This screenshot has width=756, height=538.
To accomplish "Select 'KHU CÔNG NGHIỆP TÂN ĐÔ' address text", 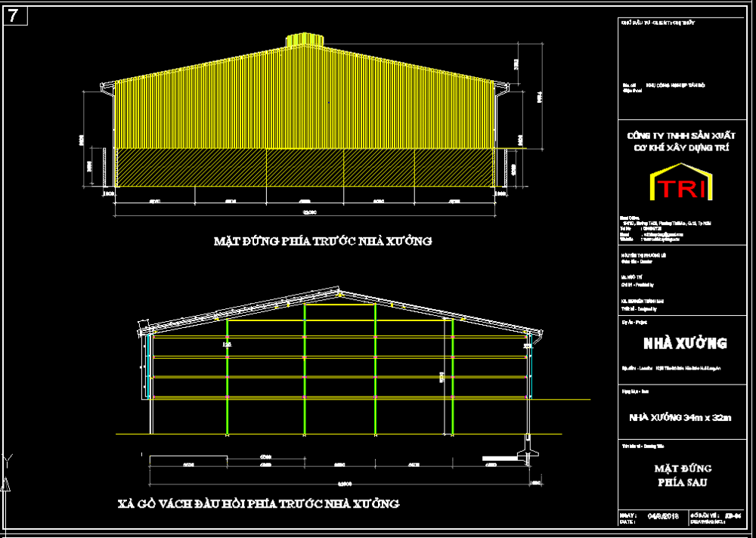I will 675,85.
